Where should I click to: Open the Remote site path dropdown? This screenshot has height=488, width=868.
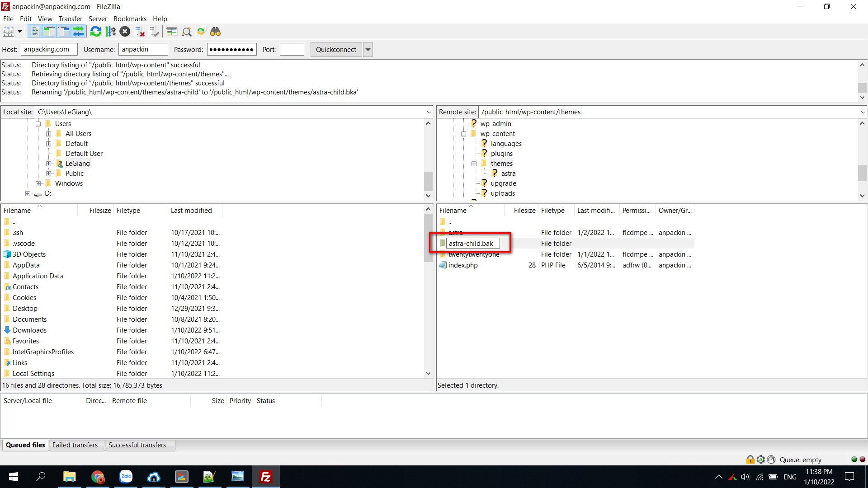click(x=863, y=112)
